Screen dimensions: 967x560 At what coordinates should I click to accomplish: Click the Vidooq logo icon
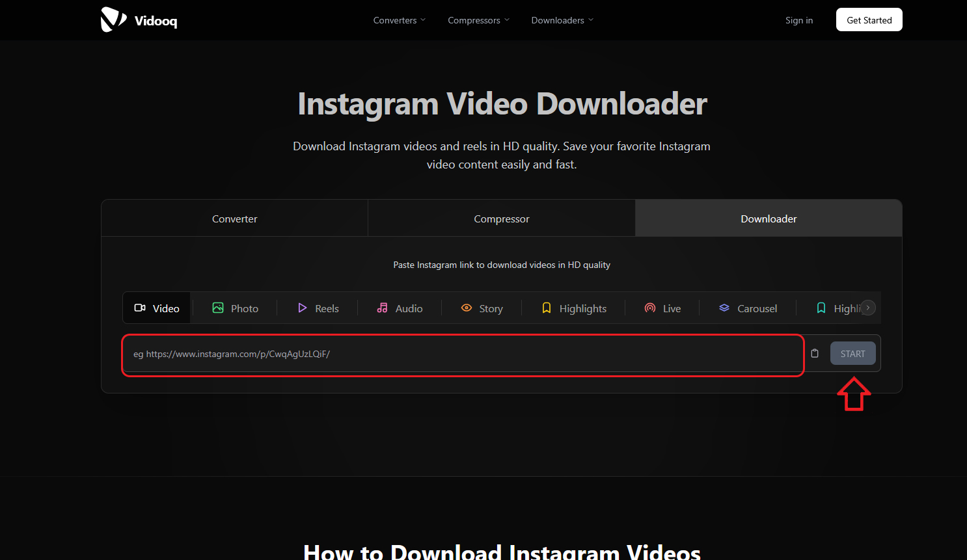pos(113,20)
